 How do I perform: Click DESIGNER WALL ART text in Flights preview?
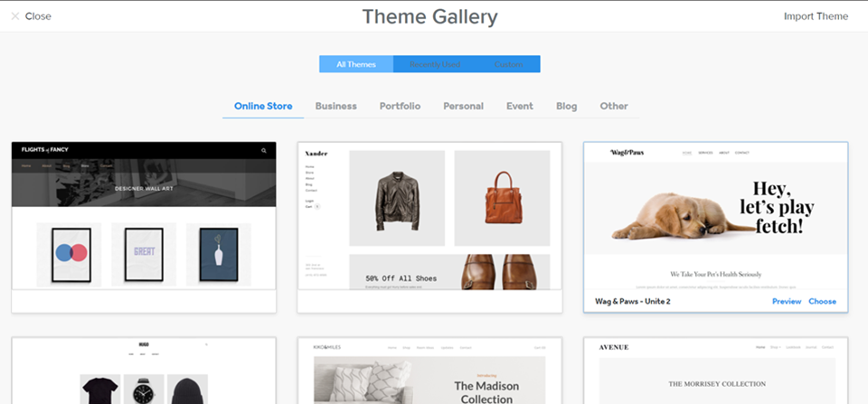(x=144, y=189)
